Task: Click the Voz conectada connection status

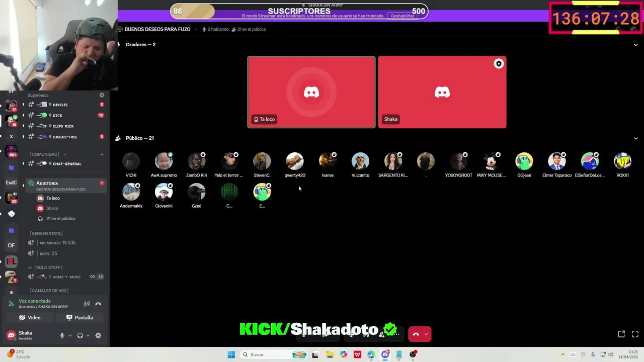Action: (35, 301)
